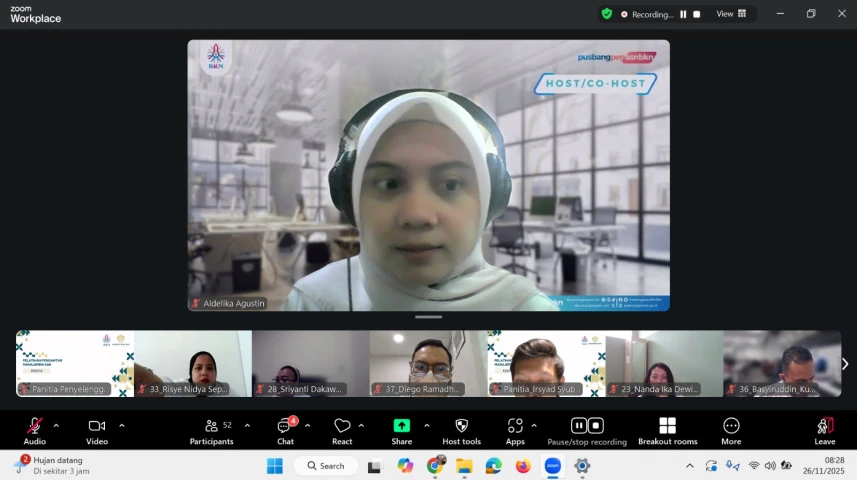Screen dimensions: 857x480
Task: Open the Windows Start menu
Action: click(x=274, y=466)
